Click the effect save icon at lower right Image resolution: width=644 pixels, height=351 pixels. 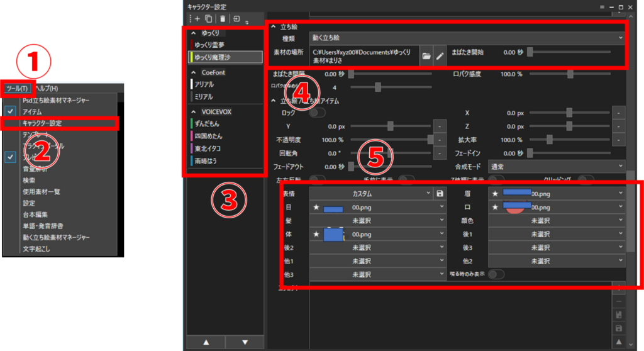tap(619, 328)
